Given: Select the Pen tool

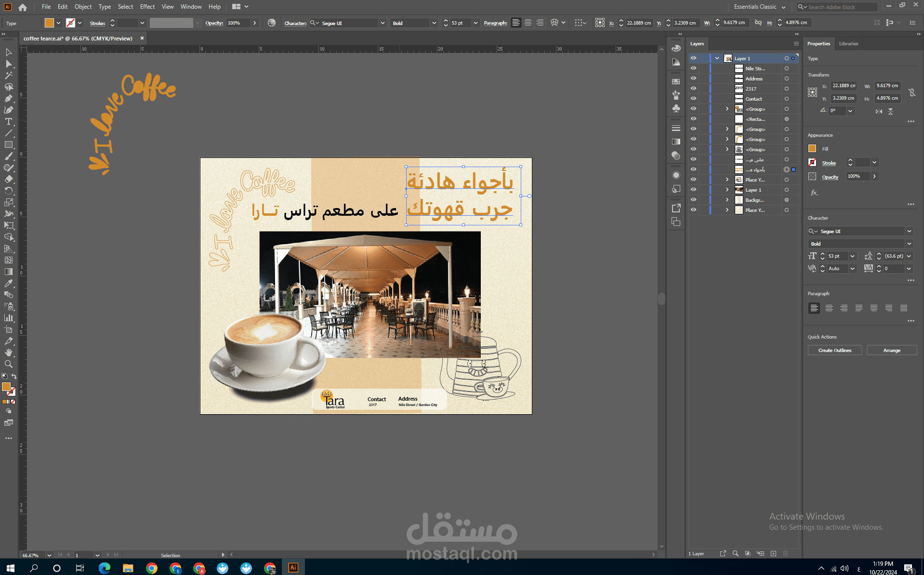Looking at the screenshot, I should click(x=9, y=99).
